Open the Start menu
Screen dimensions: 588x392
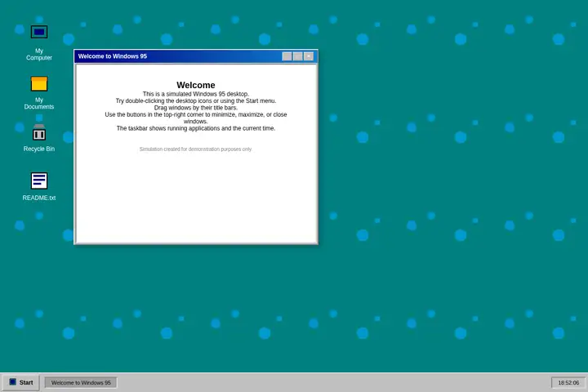point(20,382)
